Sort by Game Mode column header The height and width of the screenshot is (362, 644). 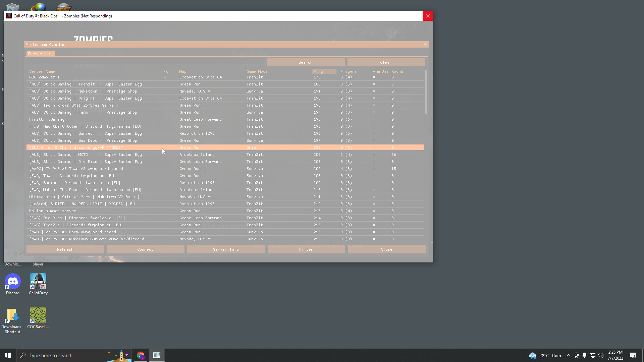257,71
